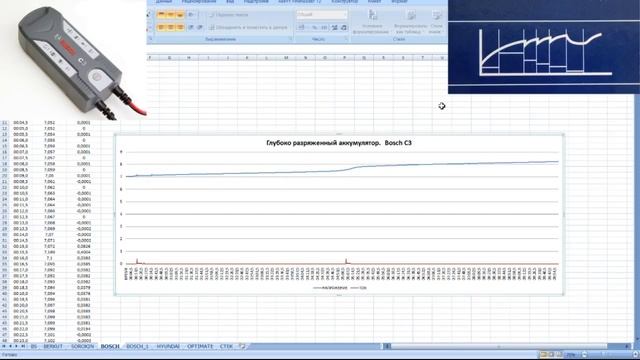
Task: Open text orientation tool in ribbon
Action: click(191, 15)
